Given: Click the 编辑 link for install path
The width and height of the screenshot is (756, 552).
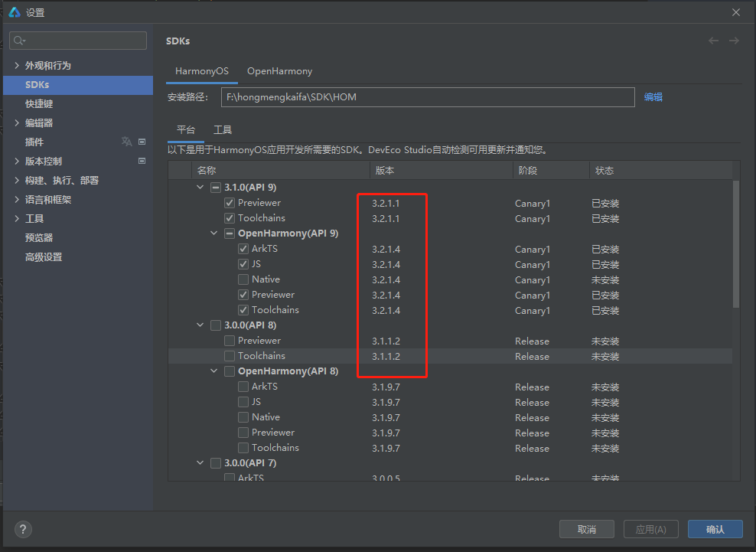Looking at the screenshot, I should pyautogui.click(x=653, y=97).
